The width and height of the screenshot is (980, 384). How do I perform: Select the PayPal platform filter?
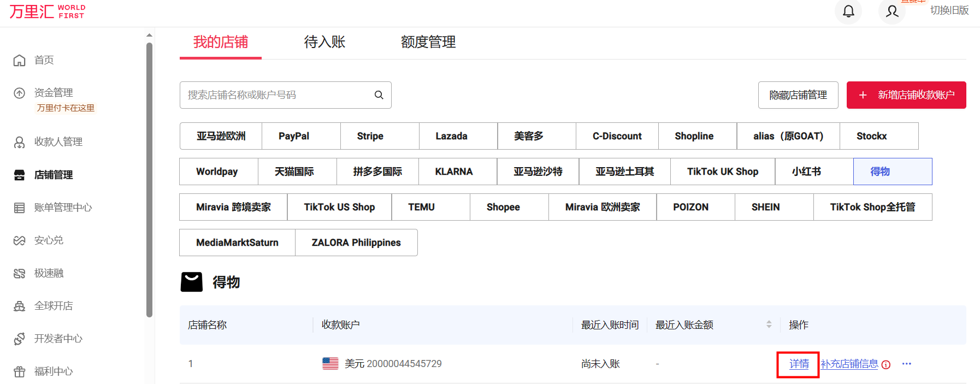tap(294, 136)
